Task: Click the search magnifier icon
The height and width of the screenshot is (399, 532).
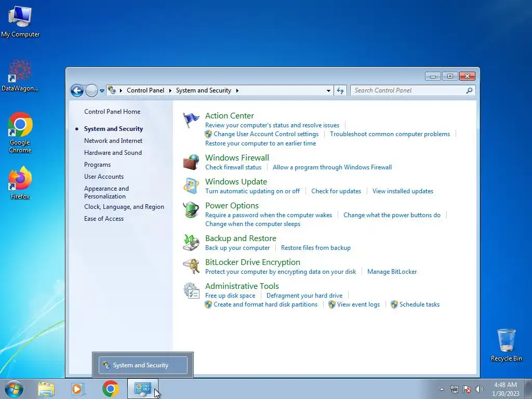Action: point(469,90)
